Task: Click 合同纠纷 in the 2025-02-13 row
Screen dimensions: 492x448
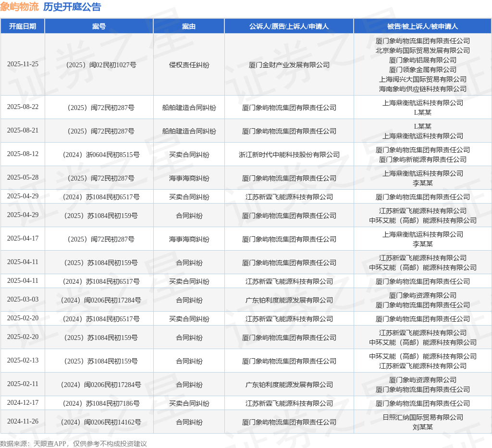Action: (189, 361)
